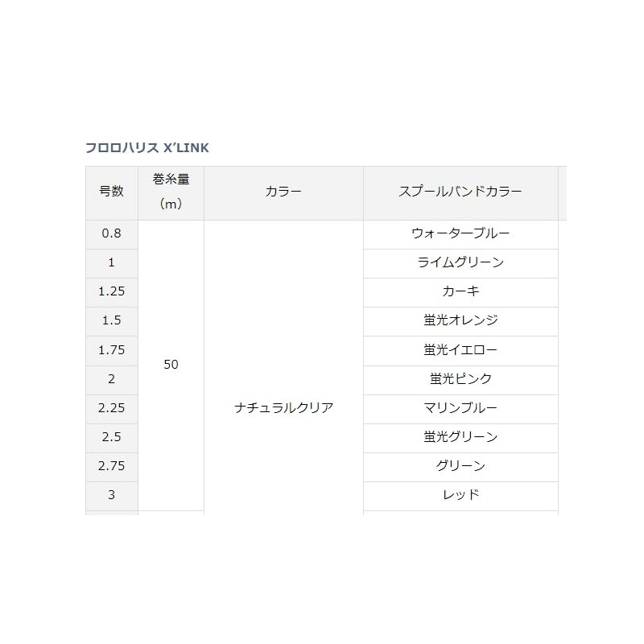Select the レッド band color cell
This screenshot has width=644, height=644.
point(460,496)
